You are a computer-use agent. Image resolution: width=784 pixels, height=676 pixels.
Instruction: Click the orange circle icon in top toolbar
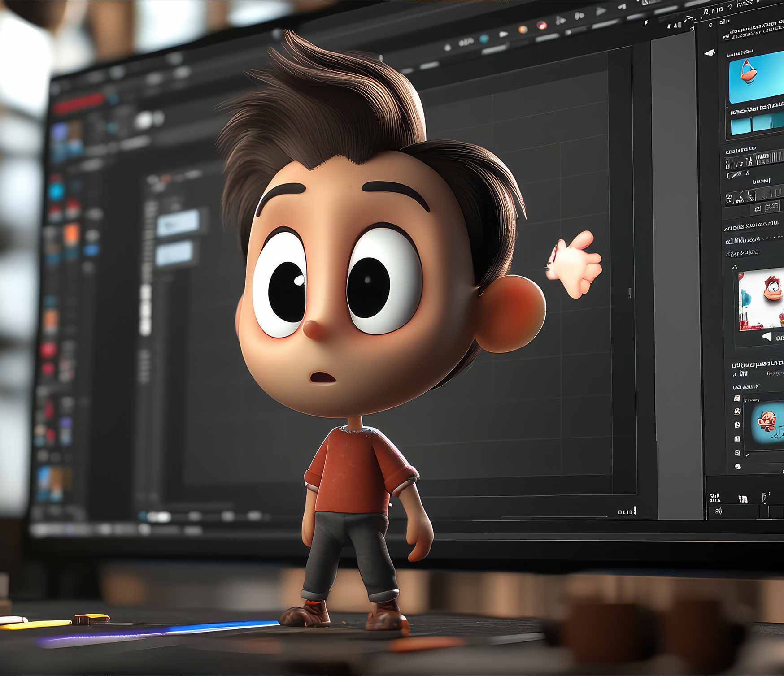coord(523,29)
